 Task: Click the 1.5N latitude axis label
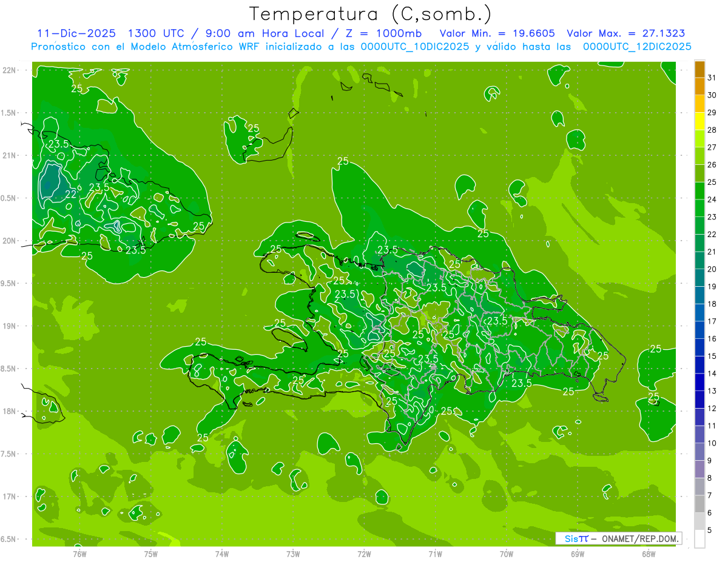coord(10,113)
